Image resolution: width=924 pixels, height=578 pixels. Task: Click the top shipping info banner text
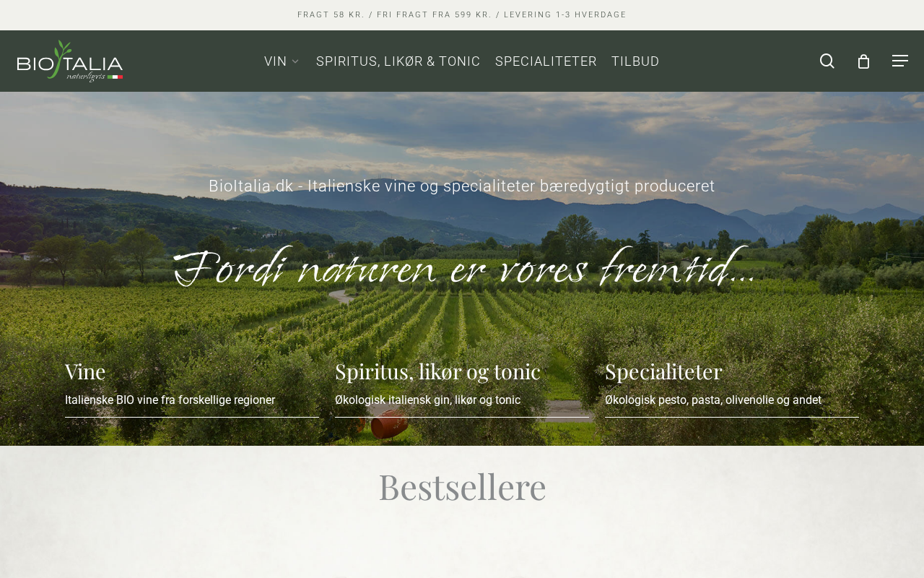462,15
